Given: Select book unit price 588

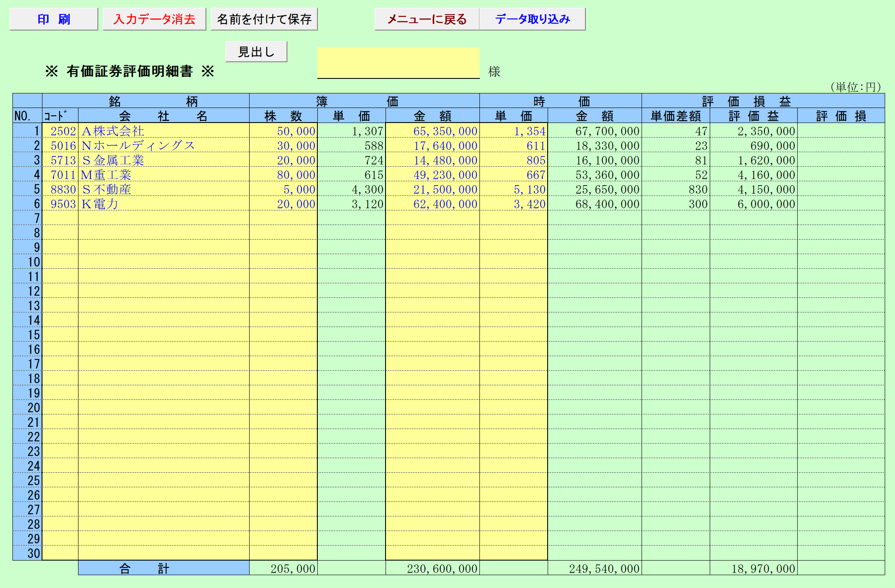Looking at the screenshot, I should 351,145.
